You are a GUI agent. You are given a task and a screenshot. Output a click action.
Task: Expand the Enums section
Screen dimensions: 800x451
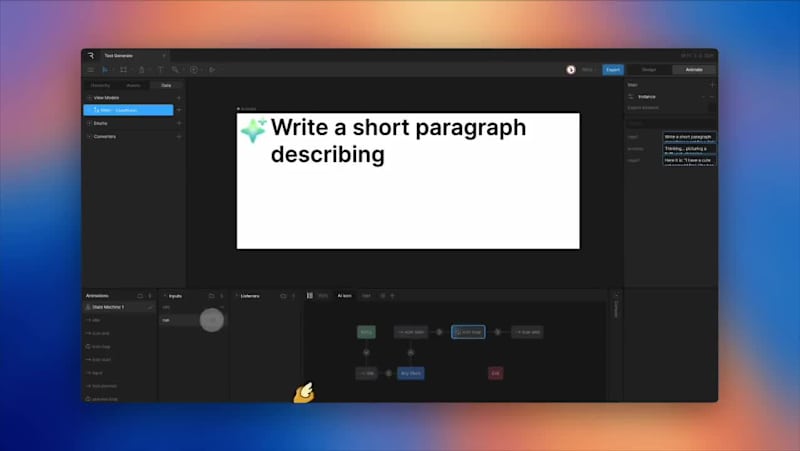89,123
